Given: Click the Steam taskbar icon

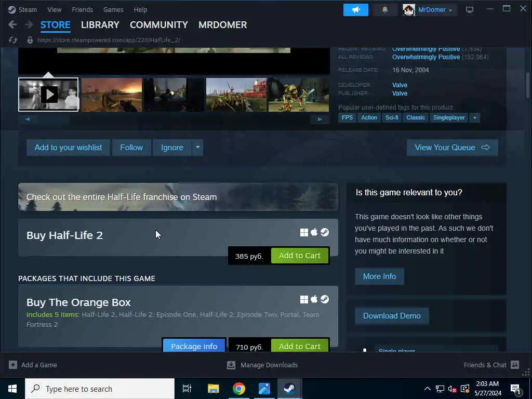Looking at the screenshot, I should (x=289, y=389).
